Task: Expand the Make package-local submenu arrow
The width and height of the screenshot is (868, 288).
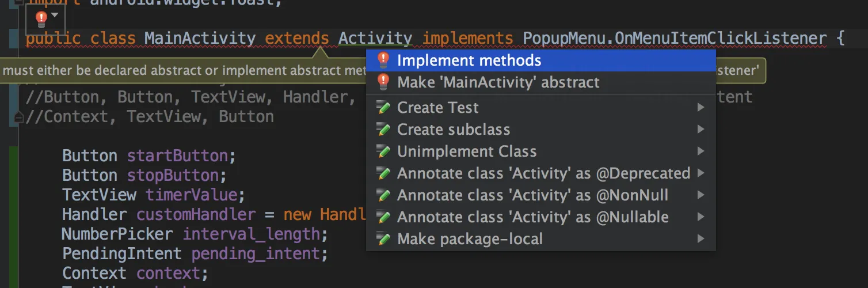Action: pyautogui.click(x=701, y=238)
